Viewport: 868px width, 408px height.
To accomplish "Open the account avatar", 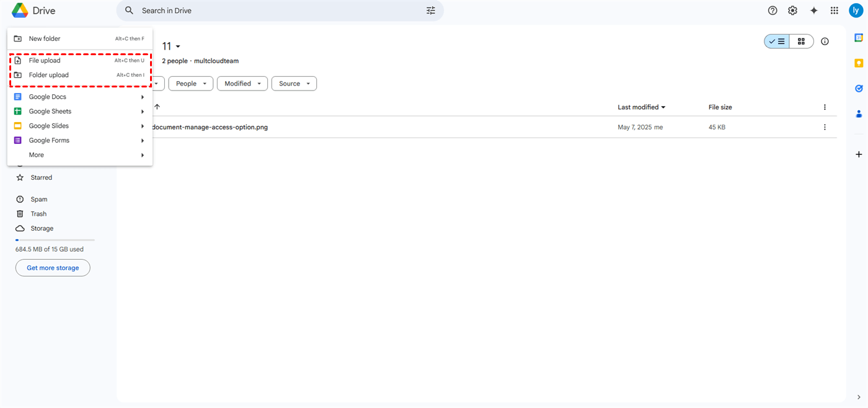I will point(856,11).
